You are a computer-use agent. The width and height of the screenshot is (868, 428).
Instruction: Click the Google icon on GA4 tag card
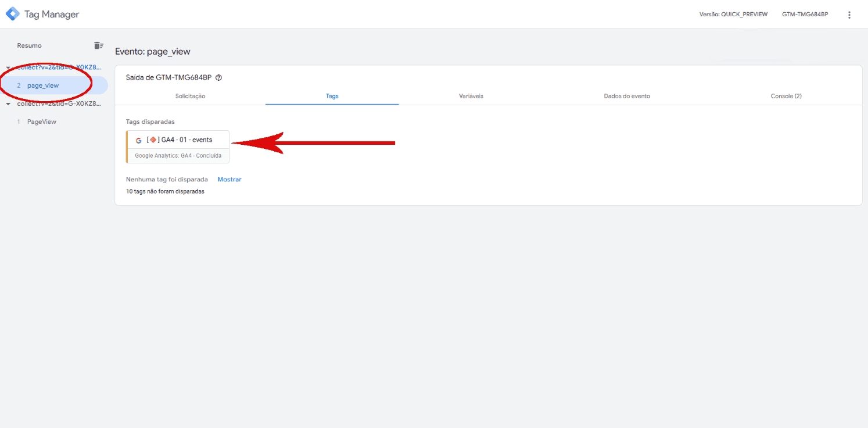coord(138,140)
